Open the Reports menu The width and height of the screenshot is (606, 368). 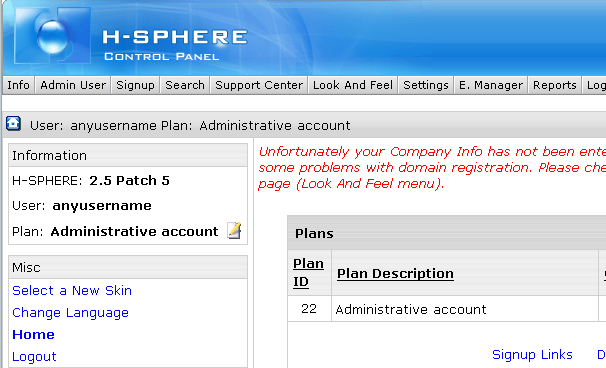[x=555, y=85]
